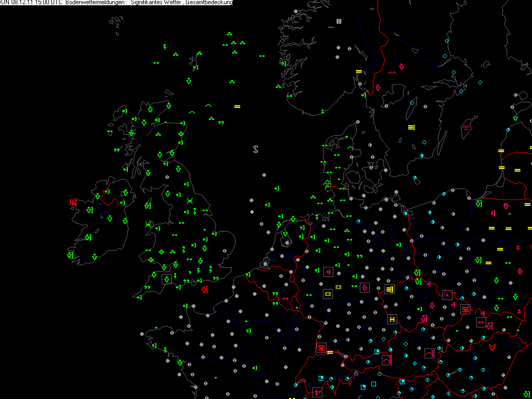Select the boxed pink symbol at bottom in Alps
The image size is (532, 399).
tap(317, 392)
